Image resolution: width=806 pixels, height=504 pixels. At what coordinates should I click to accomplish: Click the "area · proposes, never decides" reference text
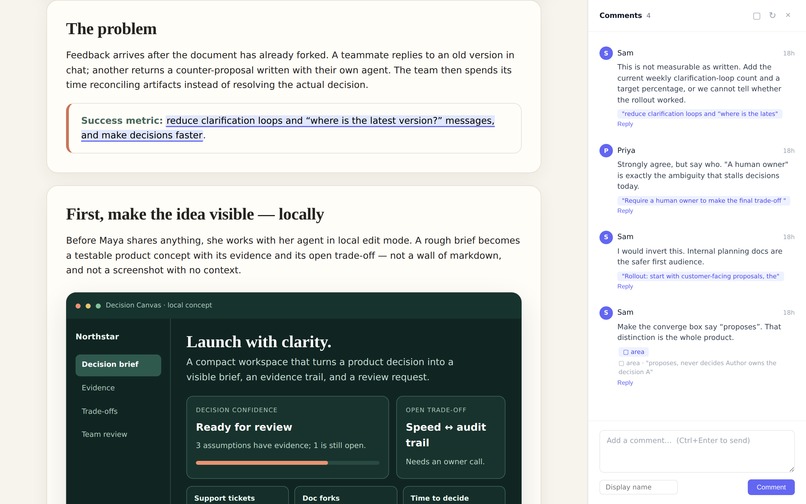(x=698, y=367)
